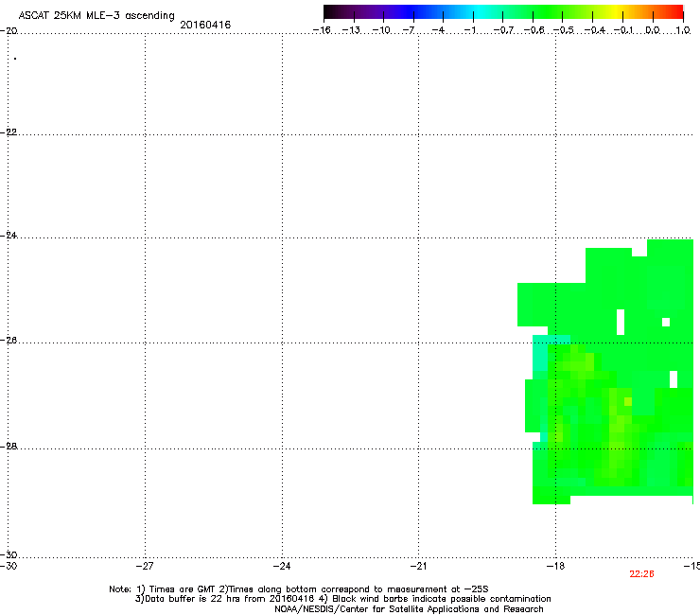Click the note line 'Data buffer is 22 hrs'
Image resolution: width=700 pixels, height=615 pixels.
[x=342, y=599]
